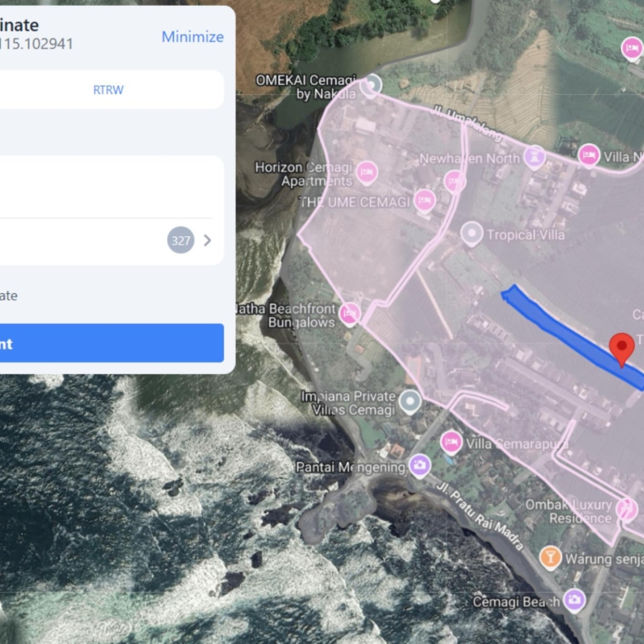The width and height of the screenshot is (644, 644).
Task: Select the Cemagi Beach camera marker
Action: coord(574,600)
